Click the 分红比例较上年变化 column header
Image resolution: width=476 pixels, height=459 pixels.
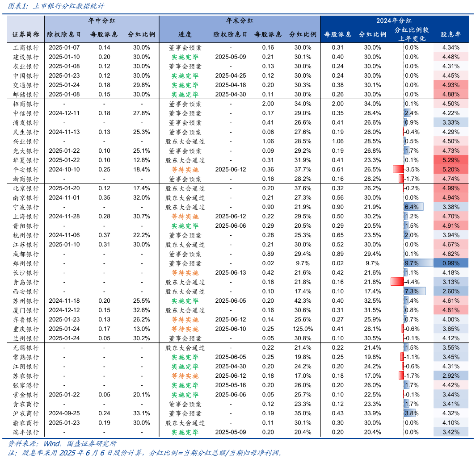tap(412, 34)
